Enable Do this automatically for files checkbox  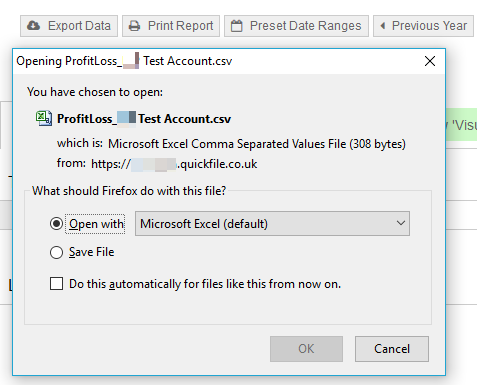point(56,284)
